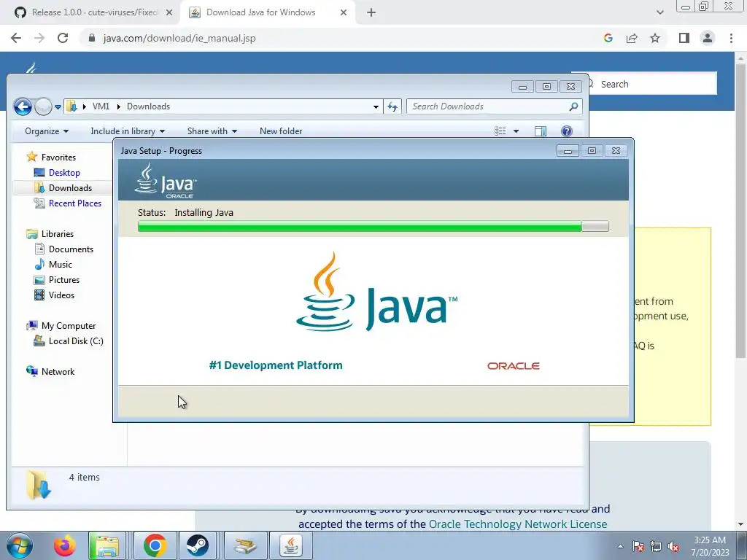
Task: Open Local Disk (C:)
Action: click(76, 341)
